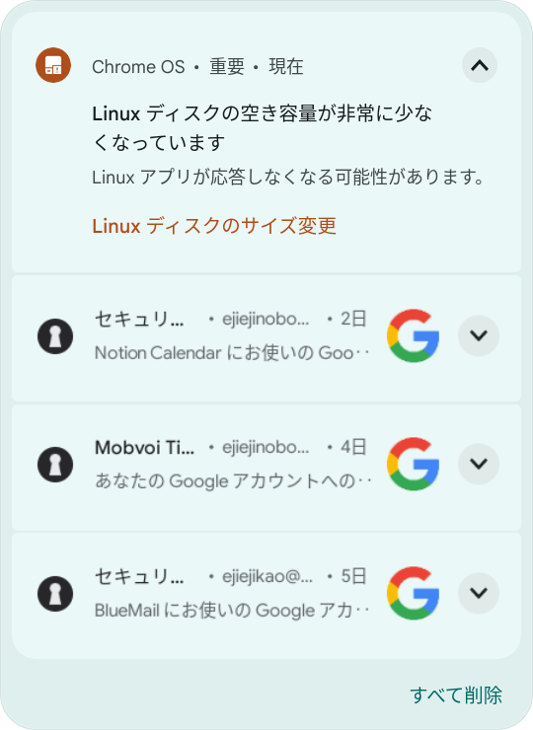
Task: Click the Chrome OS Linux disk warning icon
Action: pos(53,65)
